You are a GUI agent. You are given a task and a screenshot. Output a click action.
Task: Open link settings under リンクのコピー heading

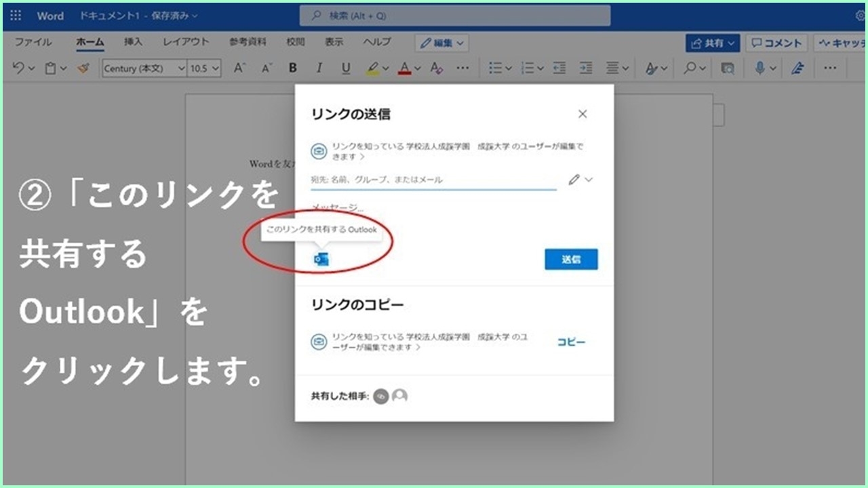coord(420,342)
